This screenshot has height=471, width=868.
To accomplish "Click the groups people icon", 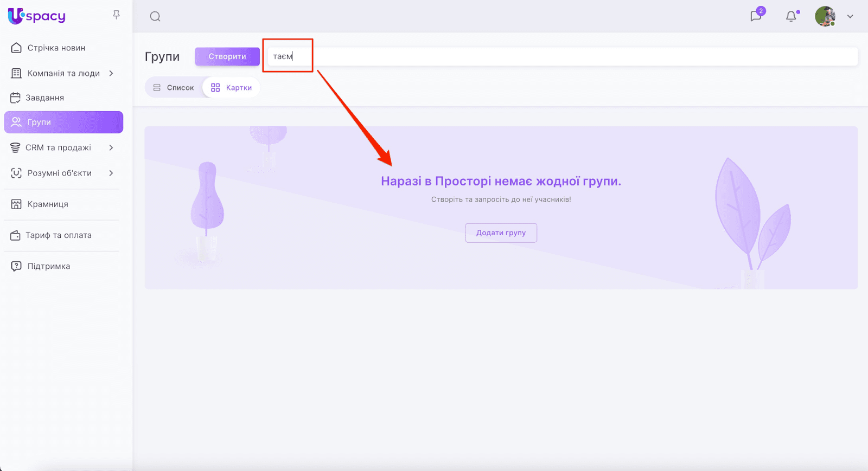I will (x=16, y=122).
